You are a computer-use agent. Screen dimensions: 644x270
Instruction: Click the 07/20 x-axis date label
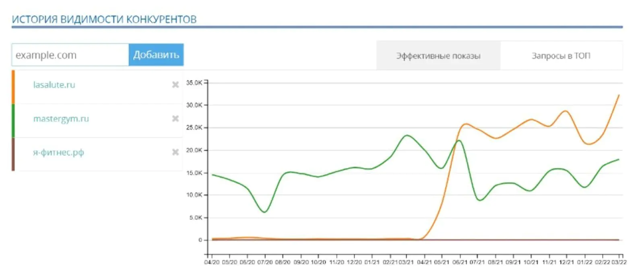coord(265,262)
